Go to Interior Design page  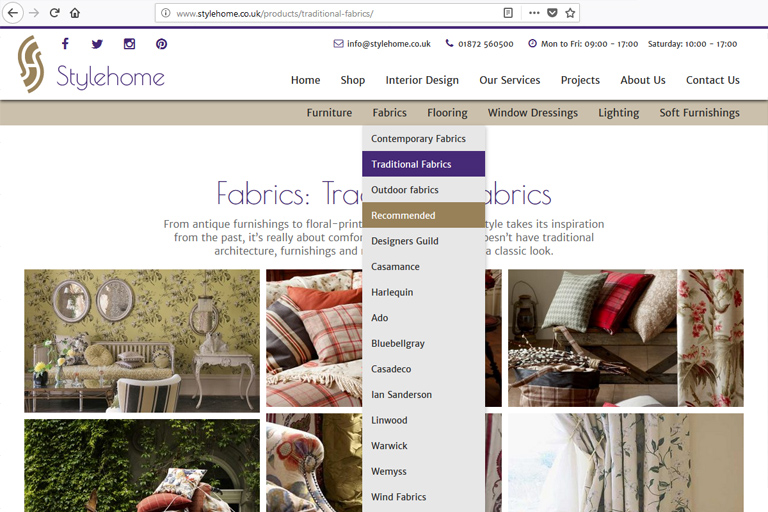[x=422, y=80]
